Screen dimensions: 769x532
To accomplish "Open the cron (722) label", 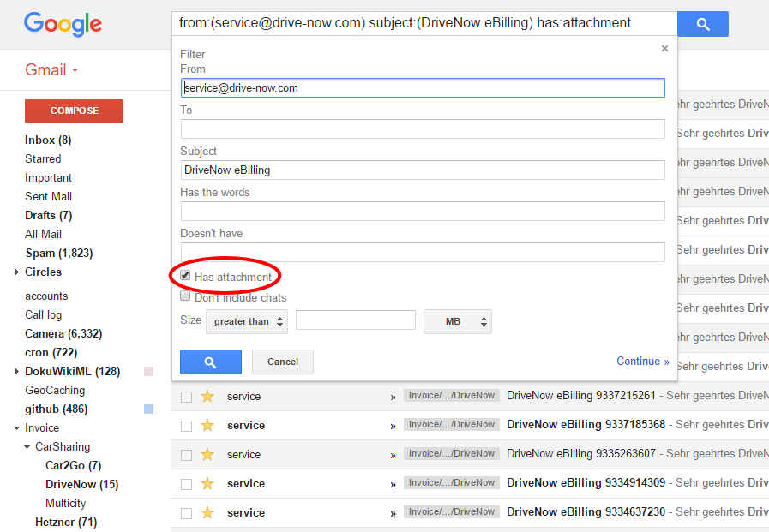I will tap(51, 353).
